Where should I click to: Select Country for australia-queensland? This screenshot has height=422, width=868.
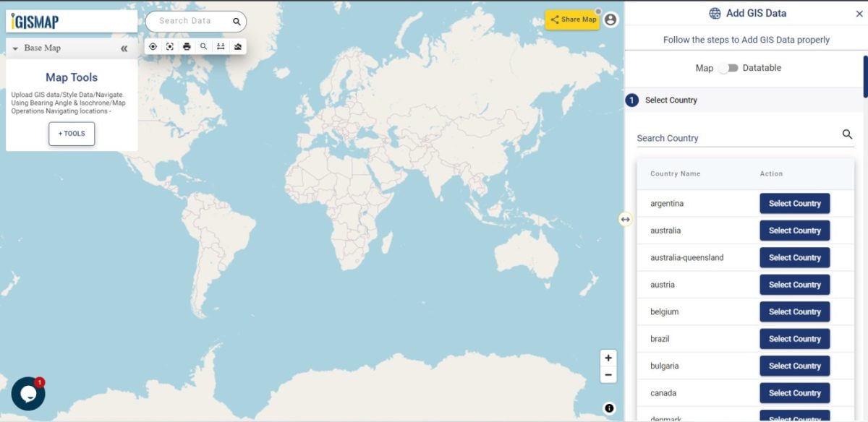pyautogui.click(x=794, y=257)
